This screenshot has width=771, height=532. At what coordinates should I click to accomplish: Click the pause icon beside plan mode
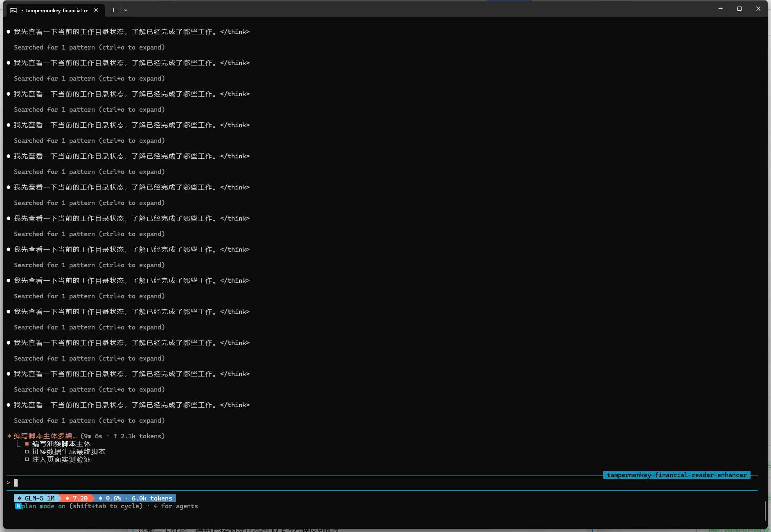(x=18, y=506)
